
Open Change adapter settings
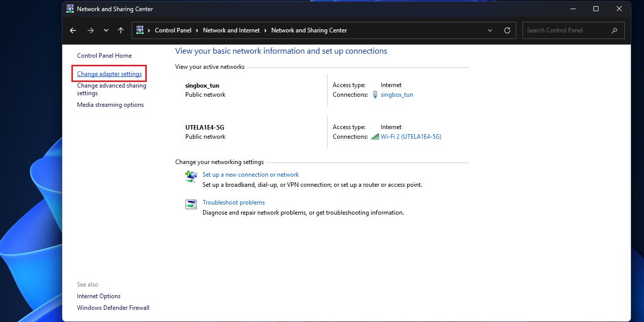coord(109,73)
